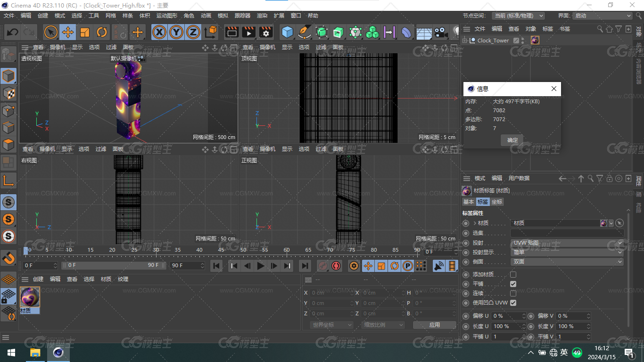The image size is (644, 362).
Task: Activate the Scale tool in the top toolbar
Action: point(85,33)
